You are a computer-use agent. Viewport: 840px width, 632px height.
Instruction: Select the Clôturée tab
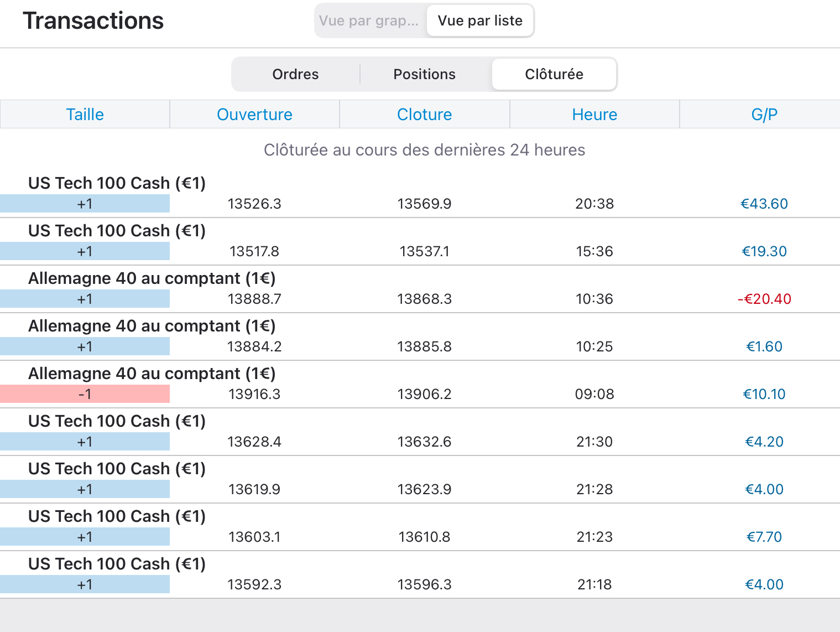click(x=554, y=74)
